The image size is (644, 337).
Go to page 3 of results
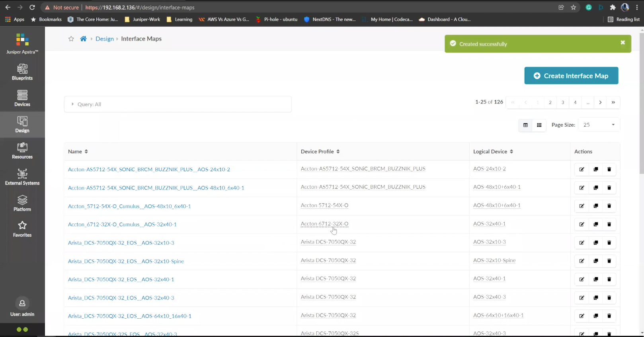pyautogui.click(x=563, y=102)
